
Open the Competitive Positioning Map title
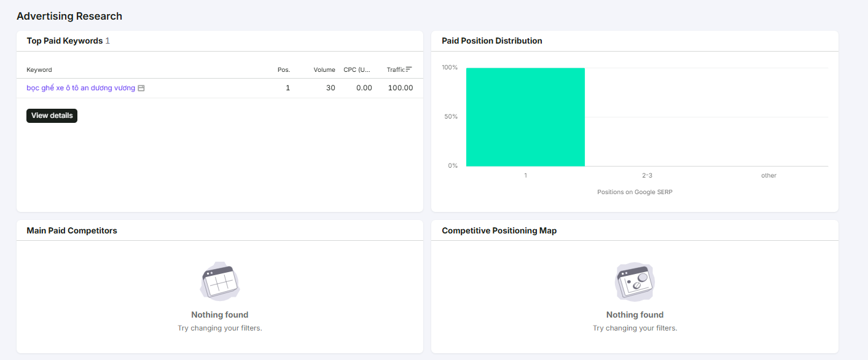(499, 230)
